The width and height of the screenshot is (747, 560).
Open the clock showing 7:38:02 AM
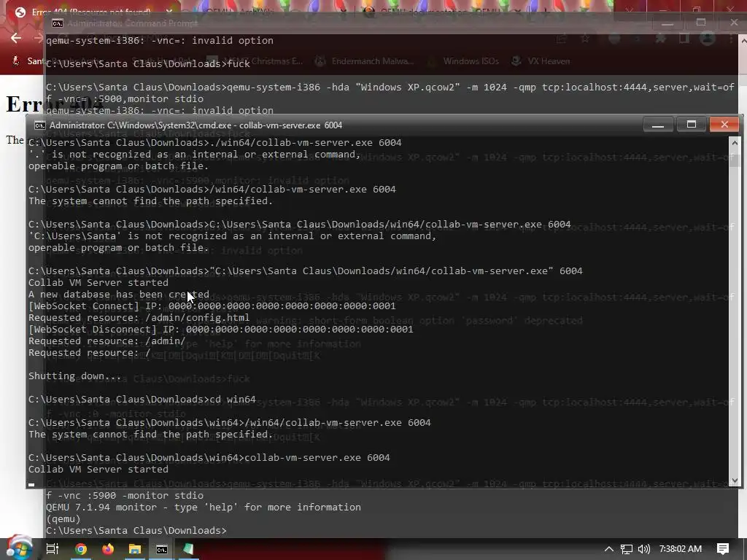tap(681, 549)
